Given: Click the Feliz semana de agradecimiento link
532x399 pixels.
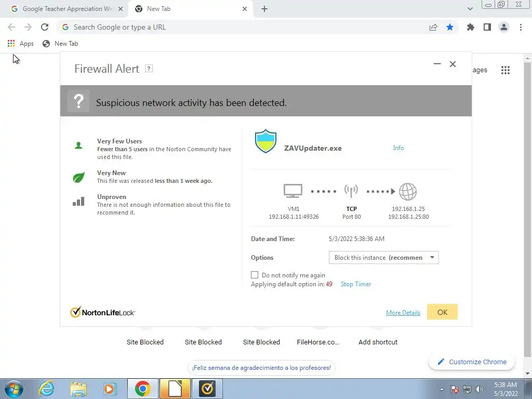Looking at the screenshot, I should click(x=261, y=368).
